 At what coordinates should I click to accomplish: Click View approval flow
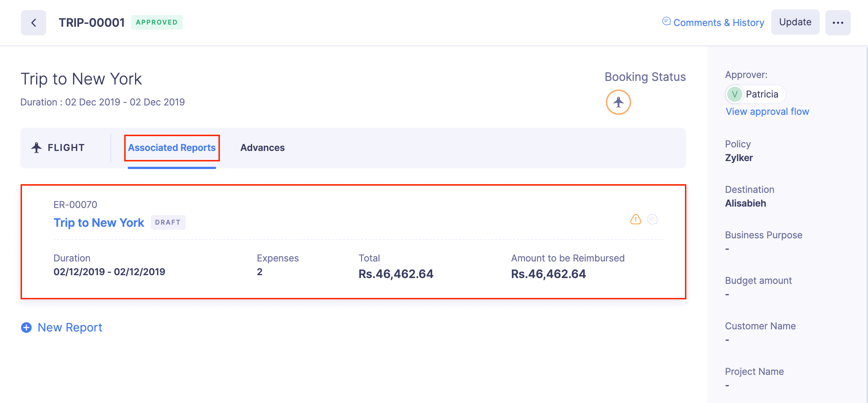(767, 111)
